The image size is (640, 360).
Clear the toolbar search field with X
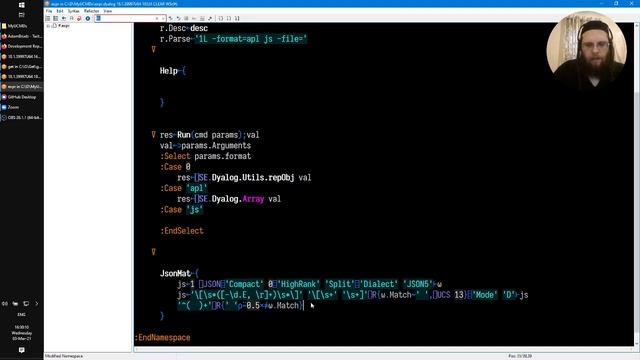[157, 18]
